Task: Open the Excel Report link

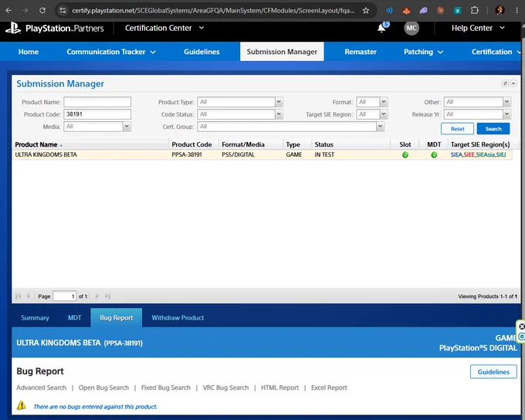Action: pos(329,388)
